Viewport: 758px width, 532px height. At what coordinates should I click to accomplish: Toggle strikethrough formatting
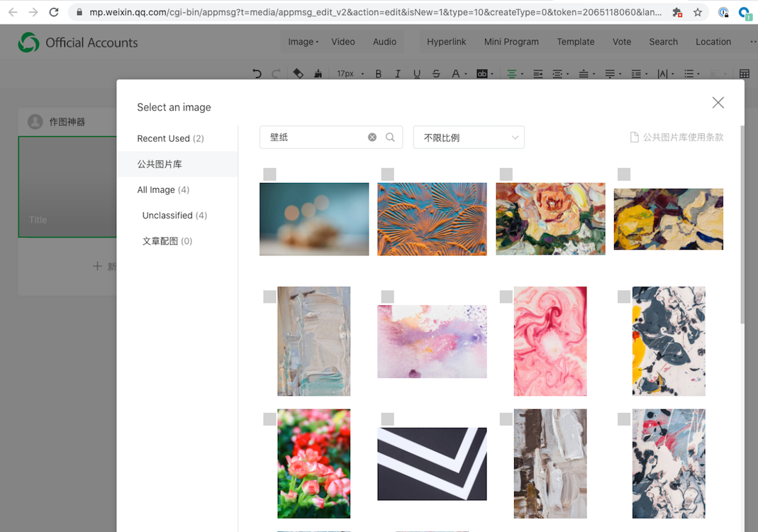point(436,74)
